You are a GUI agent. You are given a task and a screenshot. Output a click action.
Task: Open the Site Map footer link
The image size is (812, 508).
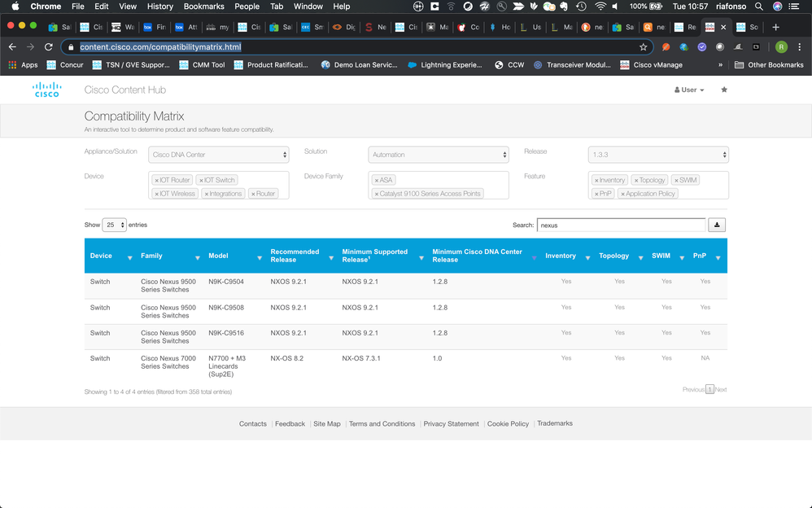pos(327,423)
